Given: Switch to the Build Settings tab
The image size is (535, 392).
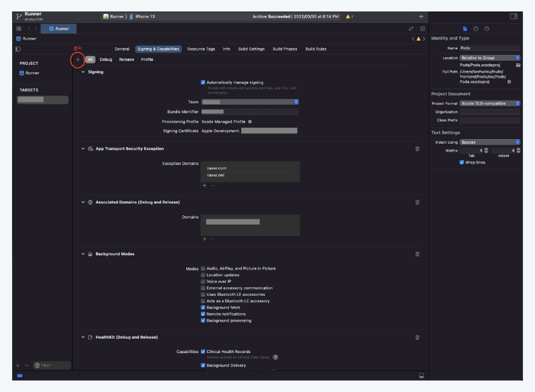Looking at the screenshot, I should coord(251,49).
